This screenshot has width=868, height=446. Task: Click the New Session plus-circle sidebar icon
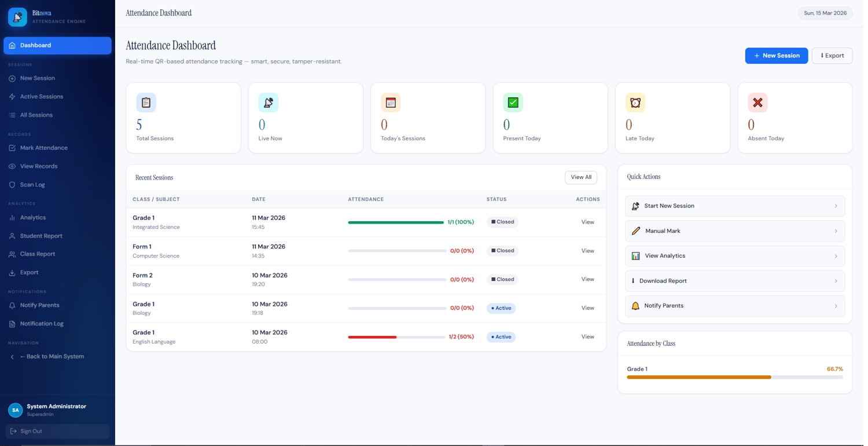[12, 78]
